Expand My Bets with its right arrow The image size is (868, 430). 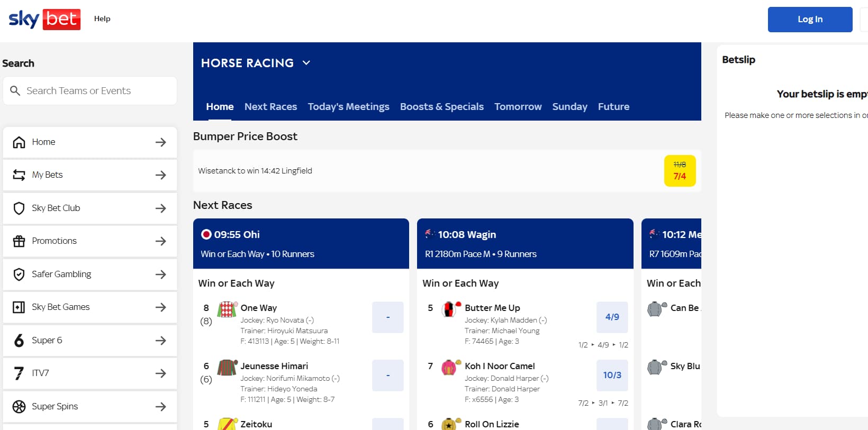(x=161, y=175)
